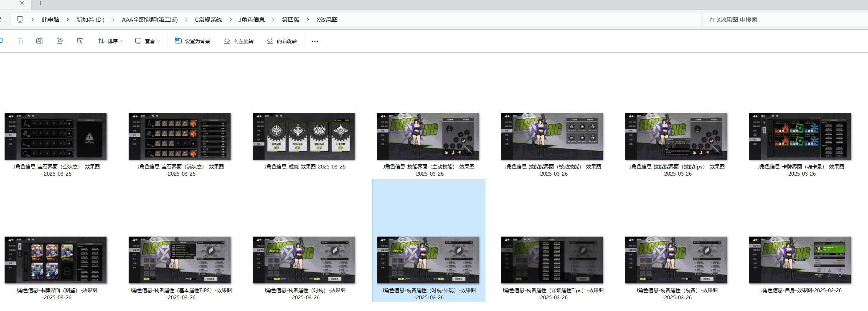This screenshot has width=868, height=311.
Task: Click 设置为背景 button
Action: (x=193, y=41)
